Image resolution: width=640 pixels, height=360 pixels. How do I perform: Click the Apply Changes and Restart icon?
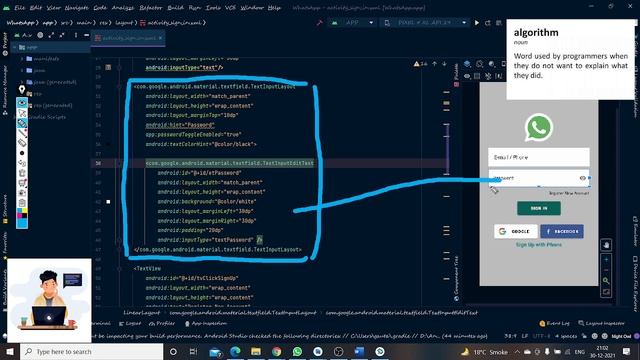[x=488, y=23]
